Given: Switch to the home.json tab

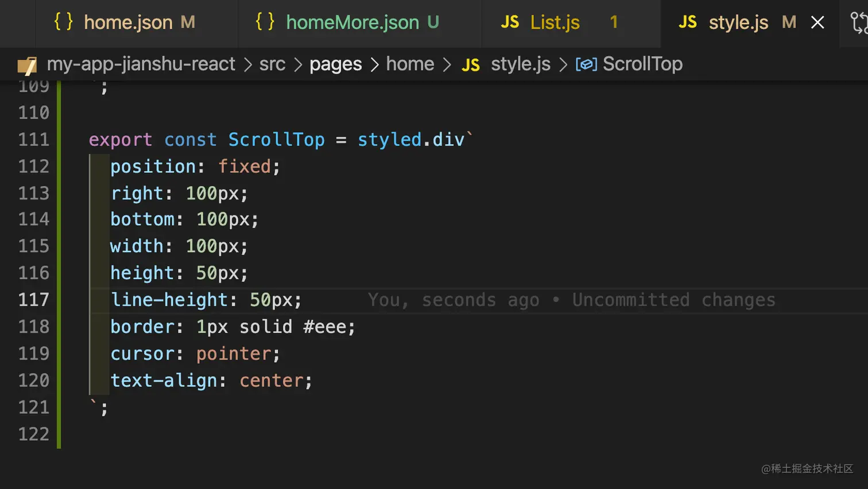Looking at the screenshot, I should 127,22.
